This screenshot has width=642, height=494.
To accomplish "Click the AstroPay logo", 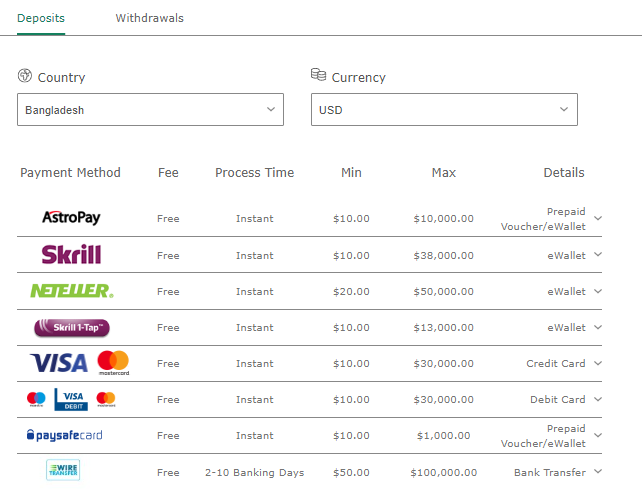I will 71,217.
